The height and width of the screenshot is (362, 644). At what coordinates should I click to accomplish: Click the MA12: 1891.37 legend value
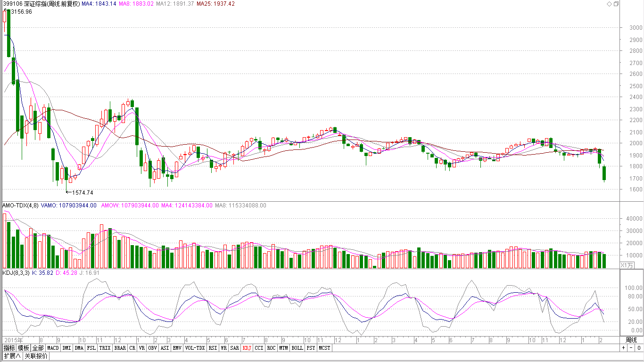175,4
